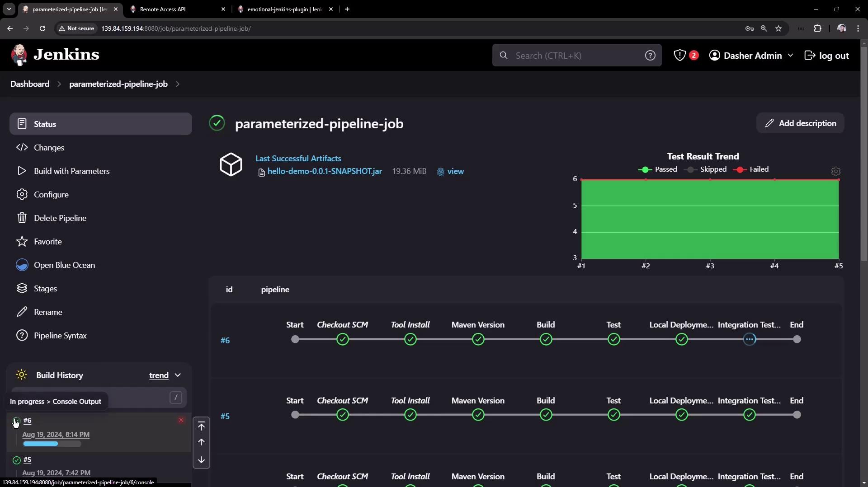Screen dimensions: 868x487
Task: Click the Jenkins logo in header
Action: click(x=55, y=55)
